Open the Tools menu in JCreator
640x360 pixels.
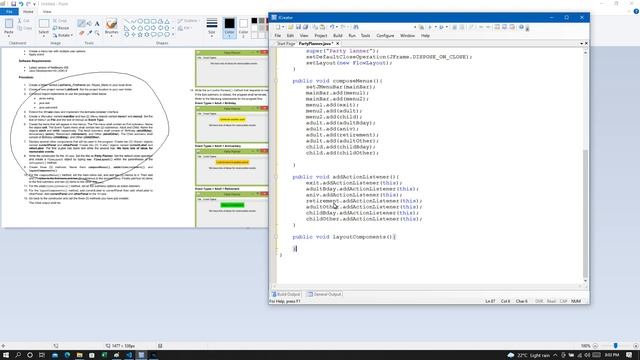pyautogui.click(x=365, y=36)
